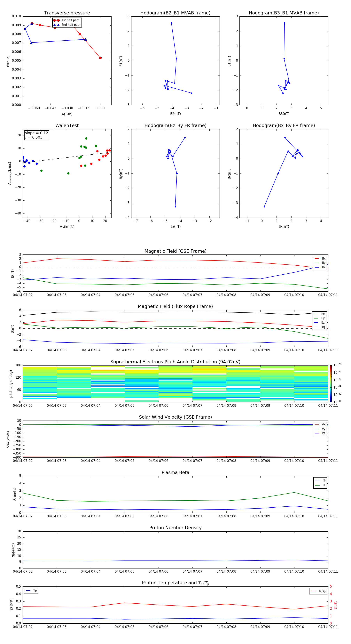Click the red Te/Tp legend entry

coord(318,591)
